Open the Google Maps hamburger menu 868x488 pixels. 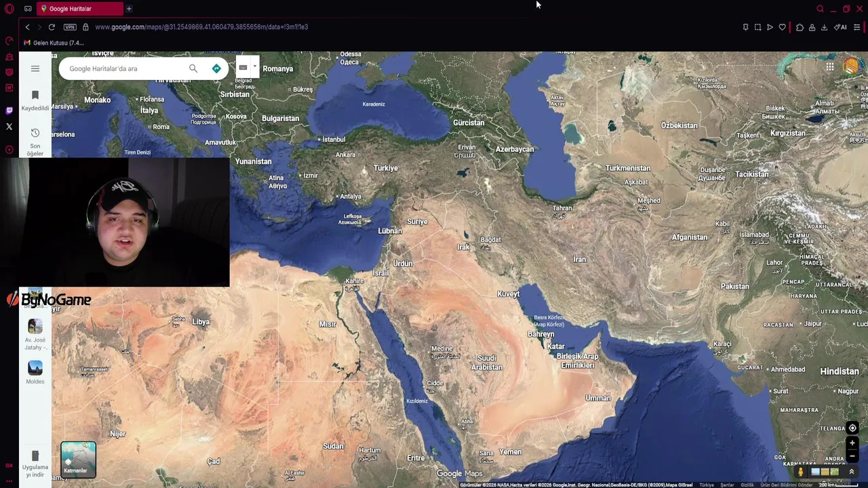(35, 68)
